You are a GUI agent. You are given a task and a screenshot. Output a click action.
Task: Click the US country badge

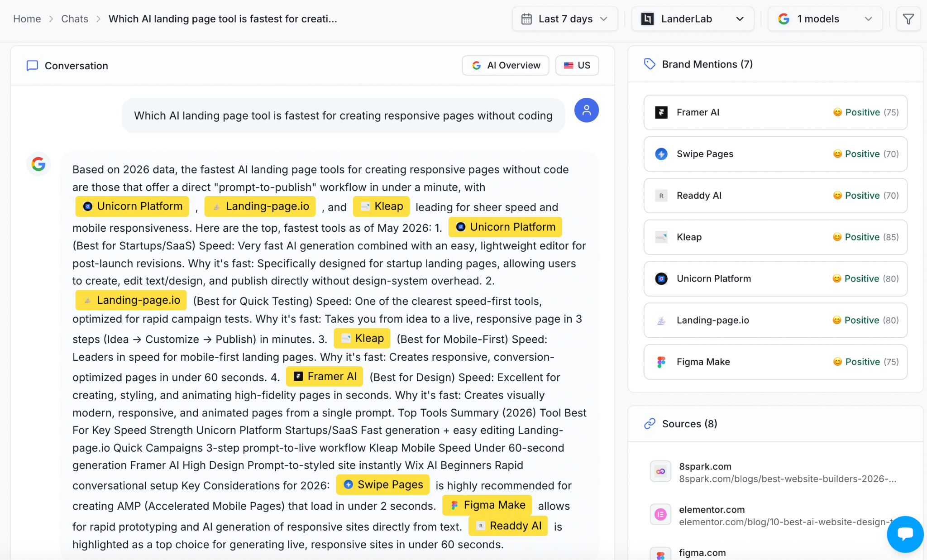pyautogui.click(x=577, y=66)
